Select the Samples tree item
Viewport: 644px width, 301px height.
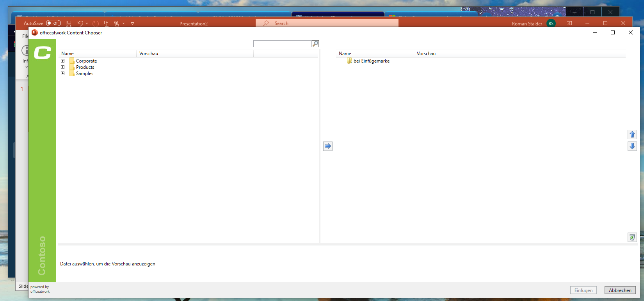coord(85,73)
